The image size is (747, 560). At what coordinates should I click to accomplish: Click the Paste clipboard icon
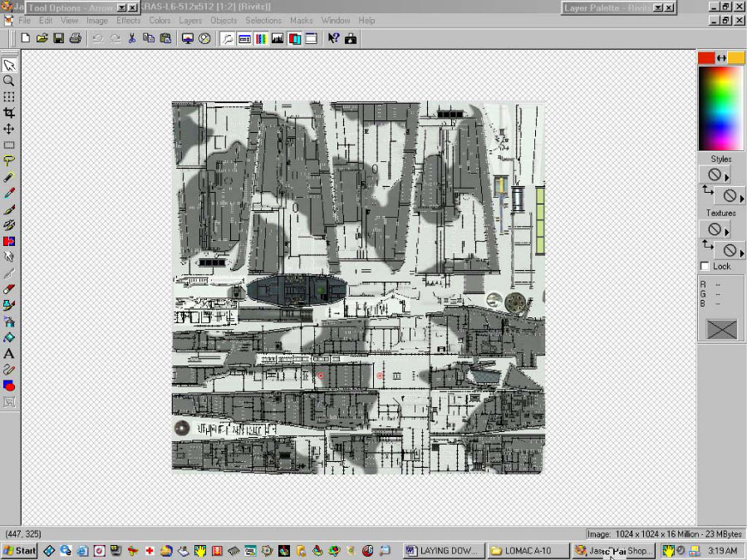(165, 38)
